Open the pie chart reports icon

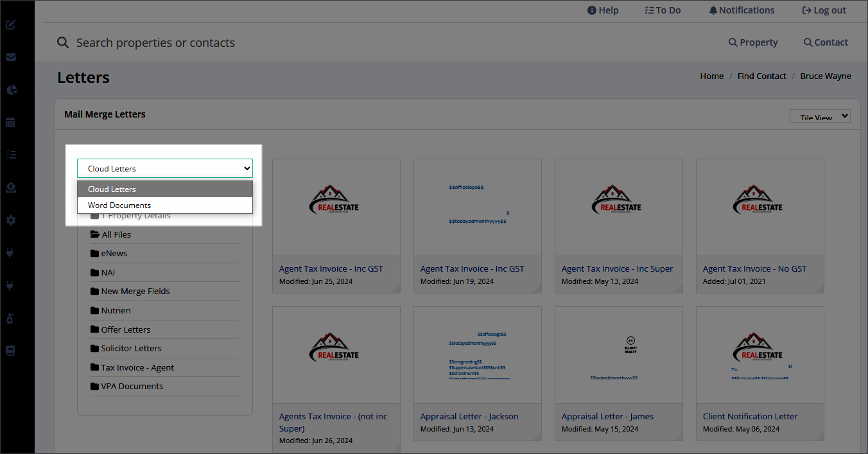[x=11, y=90]
